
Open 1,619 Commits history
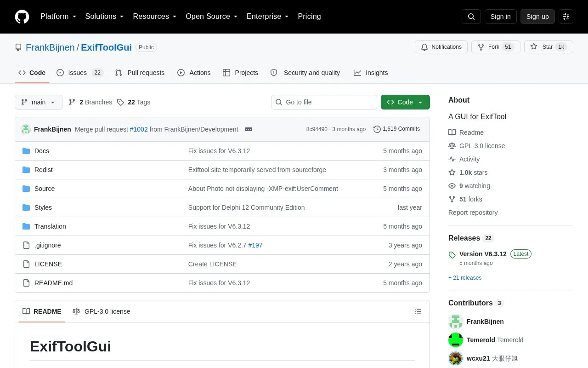(x=397, y=129)
